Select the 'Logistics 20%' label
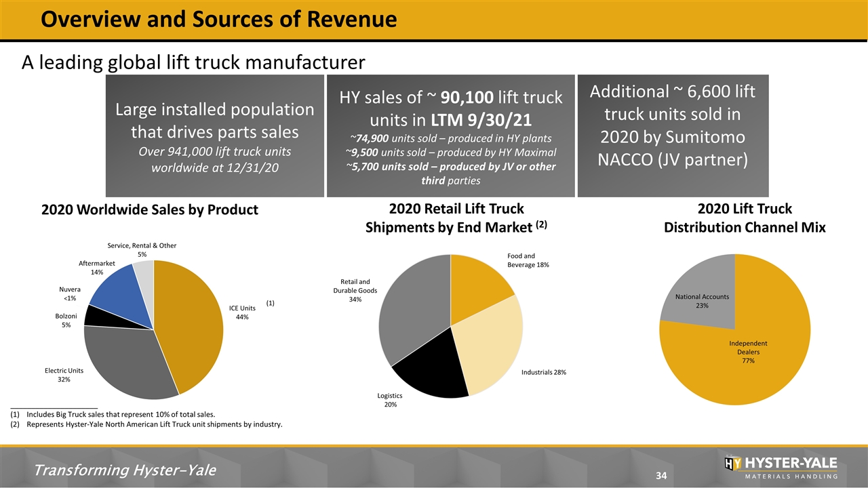Viewport: 868px width, 488px height. (390, 400)
